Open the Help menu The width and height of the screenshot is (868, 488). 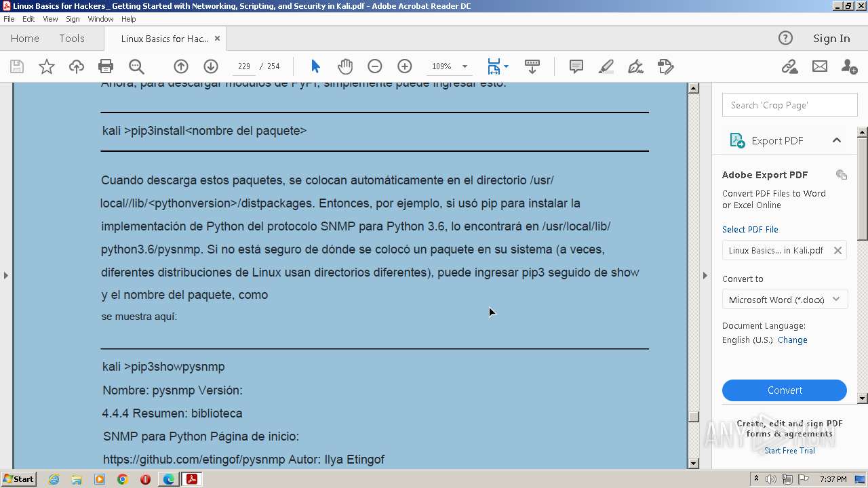(128, 19)
